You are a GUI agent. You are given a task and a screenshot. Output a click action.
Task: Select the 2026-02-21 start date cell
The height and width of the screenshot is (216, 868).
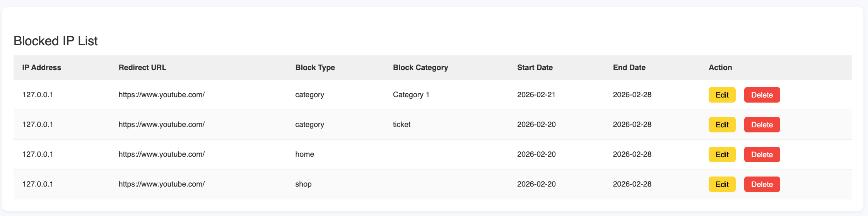(x=536, y=94)
